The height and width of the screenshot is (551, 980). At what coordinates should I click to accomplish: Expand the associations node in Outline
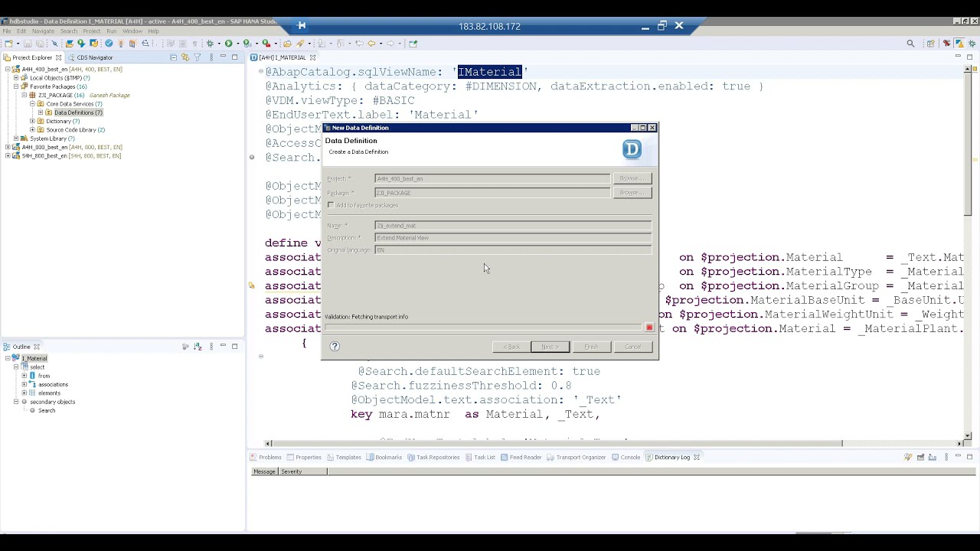coord(24,384)
